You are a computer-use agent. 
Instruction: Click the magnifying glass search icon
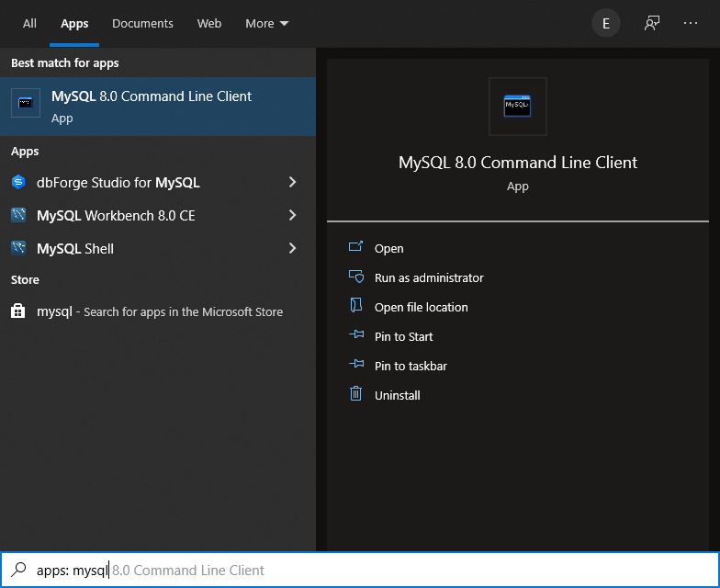point(18,570)
